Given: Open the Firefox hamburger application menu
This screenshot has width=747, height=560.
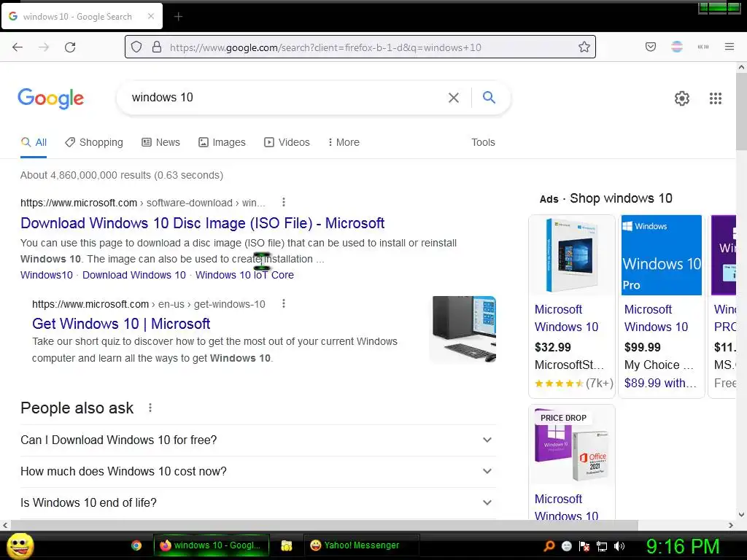Looking at the screenshot, I should 729,47.
